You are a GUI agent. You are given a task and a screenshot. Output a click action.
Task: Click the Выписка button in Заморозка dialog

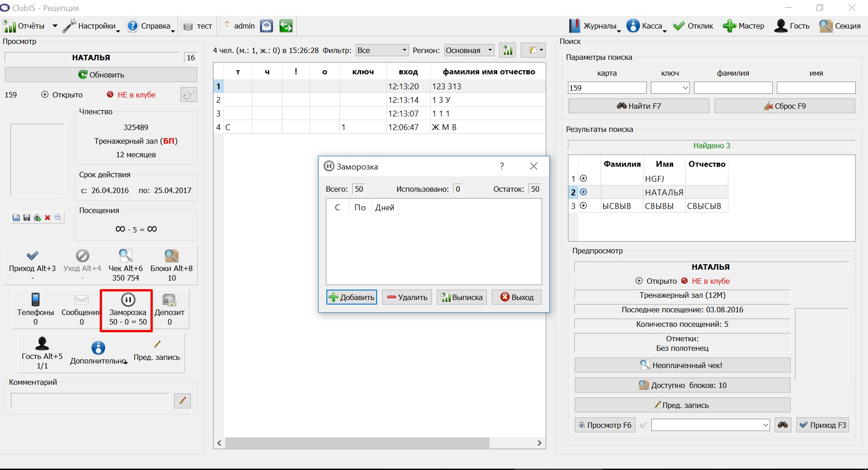[462, 297]
